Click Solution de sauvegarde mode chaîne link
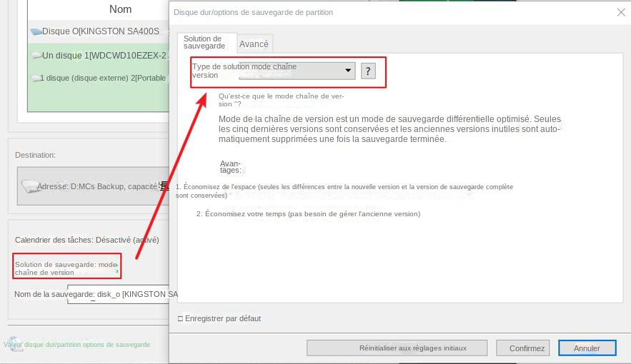 [66, 268]
